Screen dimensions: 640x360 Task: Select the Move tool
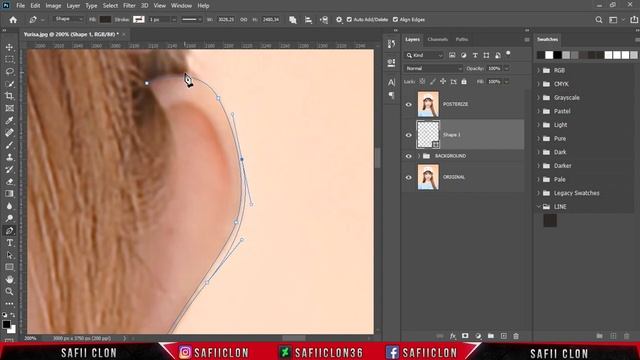point(9,47)
